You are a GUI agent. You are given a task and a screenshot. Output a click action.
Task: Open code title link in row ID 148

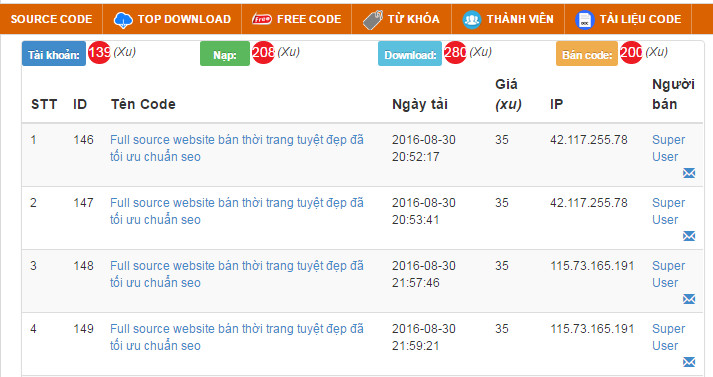(x=237, y=274)
